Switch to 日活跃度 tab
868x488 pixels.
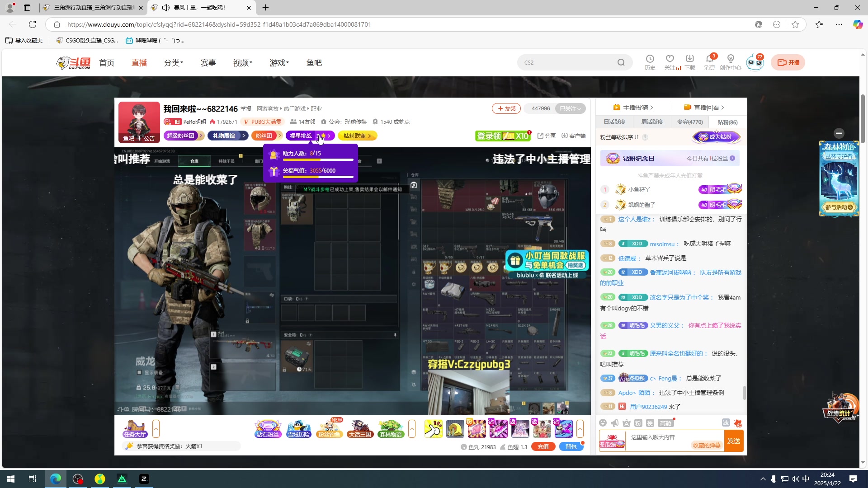(x=614, y=122)
